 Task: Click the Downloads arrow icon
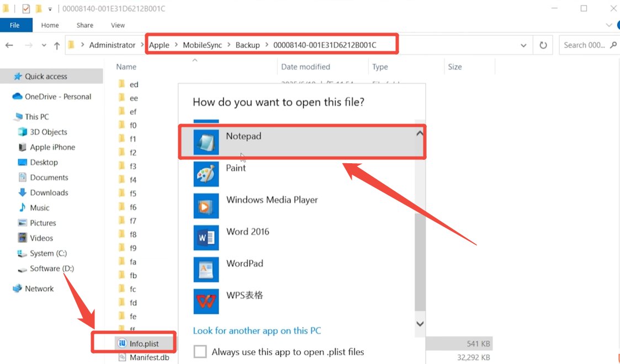point(23,192)
